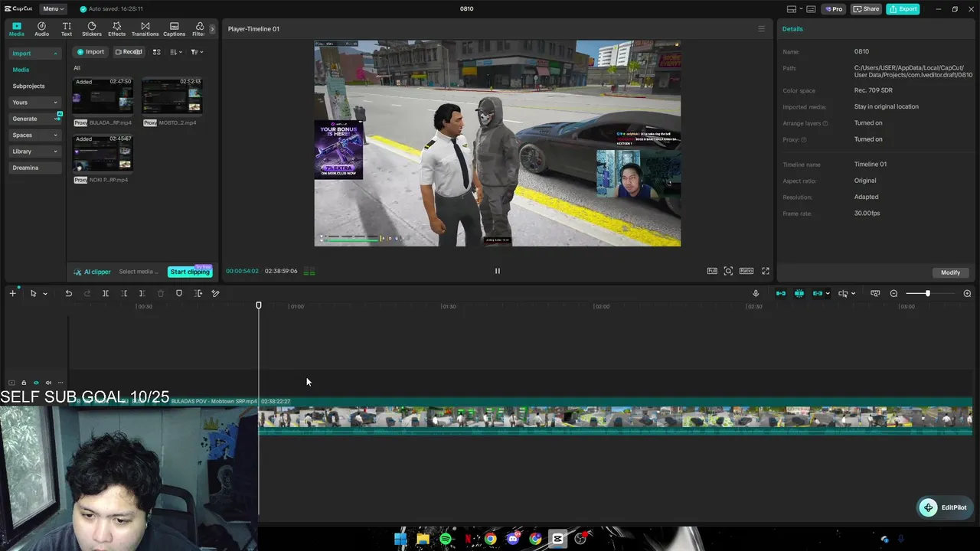
Task: Select the MOBTO...2.mp4 media thumbnail
Action: (x=171, y=96)
